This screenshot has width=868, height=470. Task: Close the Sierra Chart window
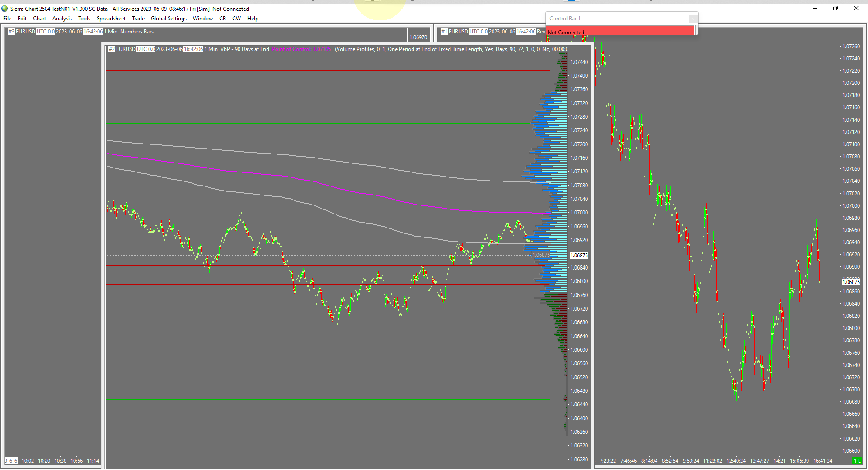pyautogui.click(x=856, y=8)
